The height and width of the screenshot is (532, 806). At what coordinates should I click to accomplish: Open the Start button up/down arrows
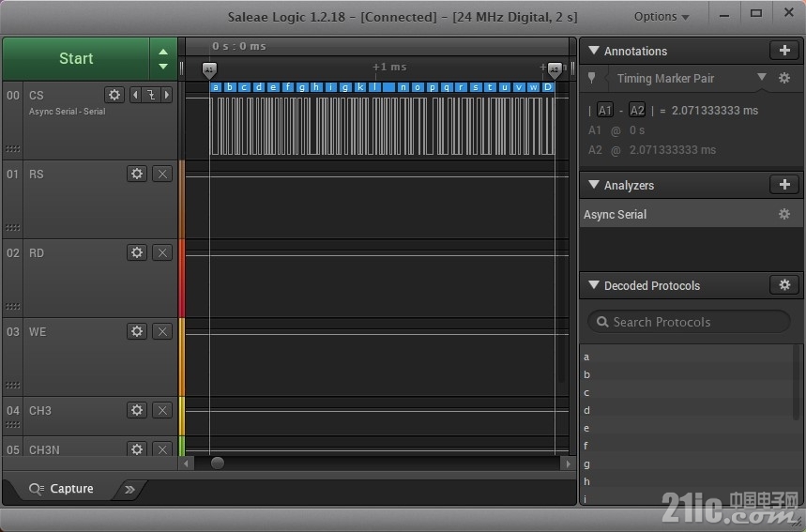163,58
